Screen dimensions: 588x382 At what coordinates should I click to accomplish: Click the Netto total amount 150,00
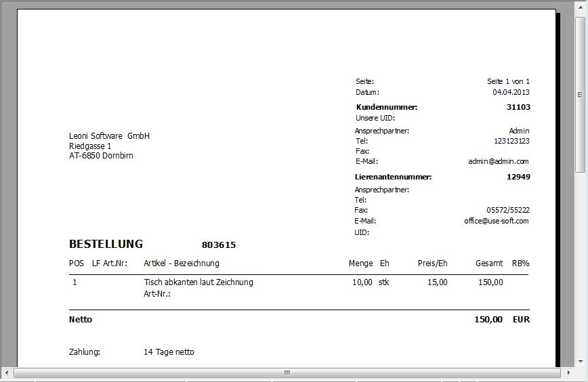click(488, 320)
